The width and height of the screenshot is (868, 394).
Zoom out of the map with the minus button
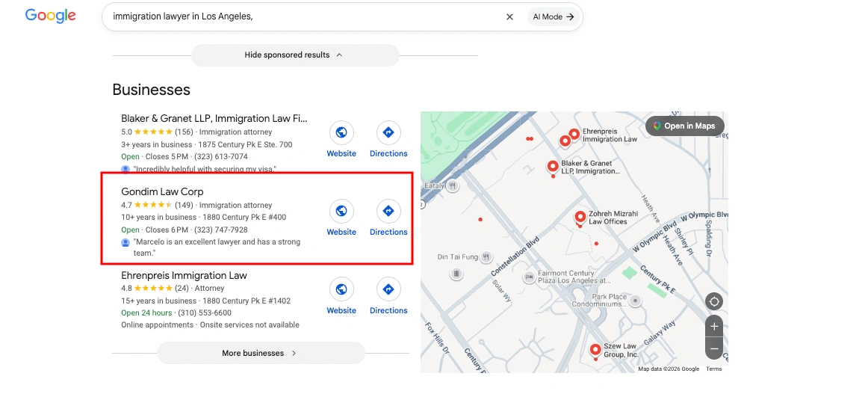click(714, 348)
